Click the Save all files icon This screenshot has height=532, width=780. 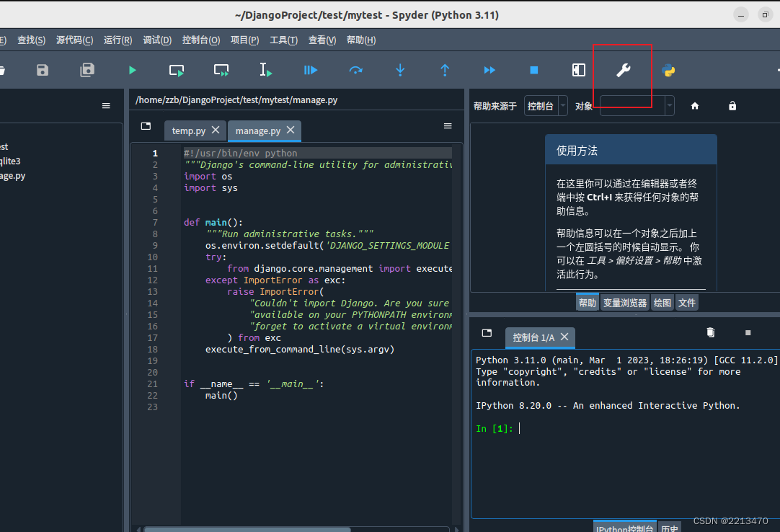click(87, 70)
